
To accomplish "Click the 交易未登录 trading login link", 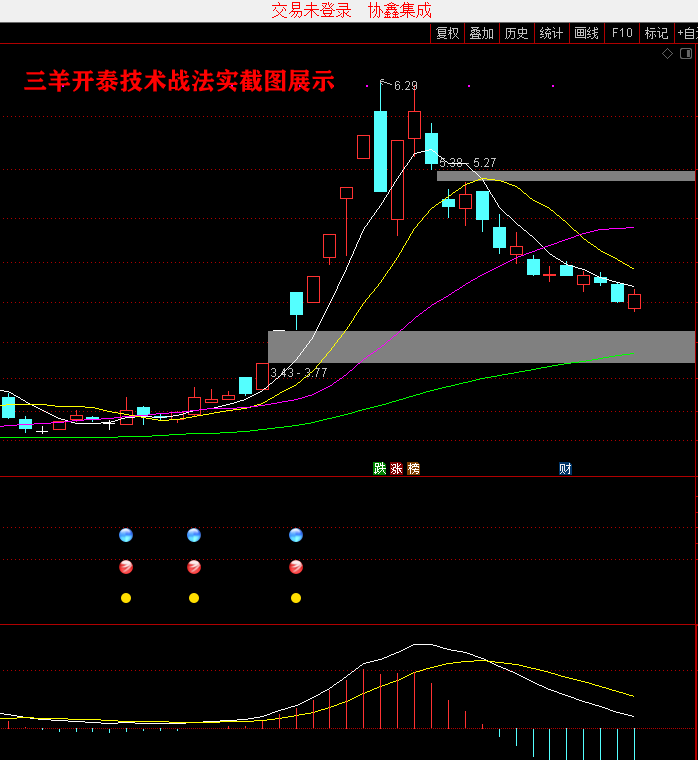I will (311, 10).
